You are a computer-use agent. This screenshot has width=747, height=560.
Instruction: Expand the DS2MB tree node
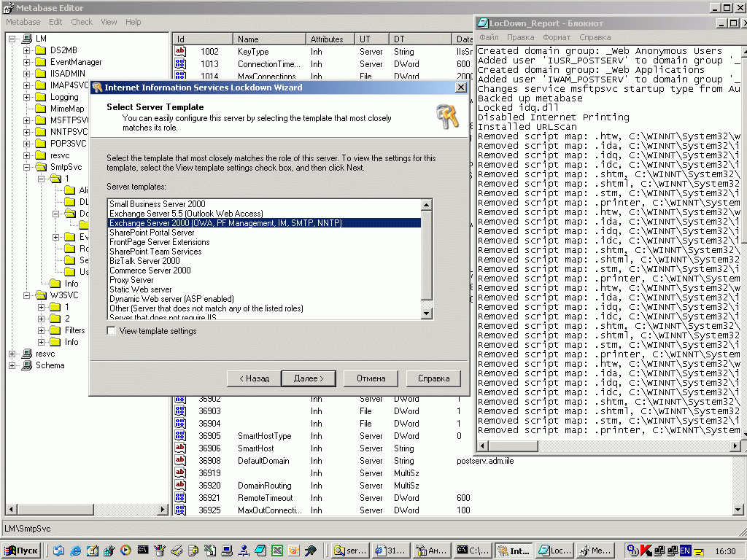27,50
